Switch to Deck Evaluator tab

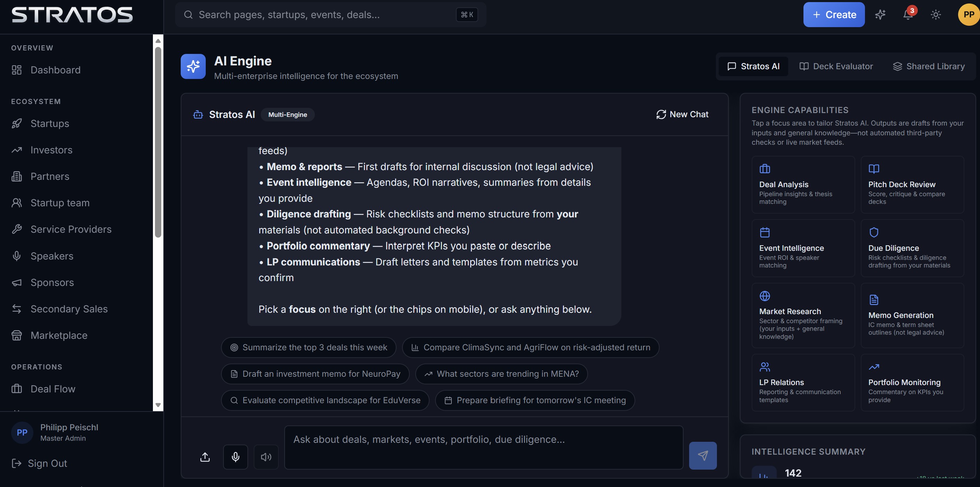[x=836, y=66]
